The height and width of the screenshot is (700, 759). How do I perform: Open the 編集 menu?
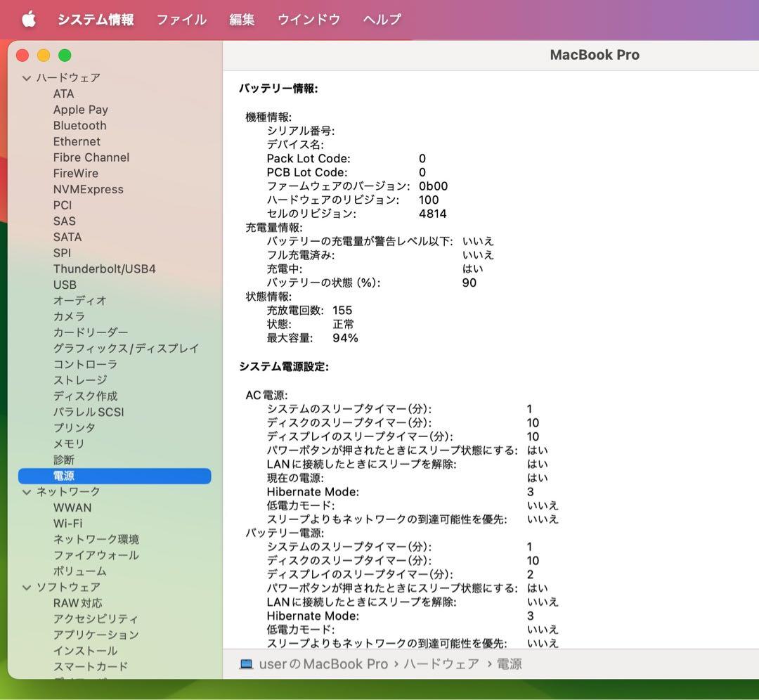point(242,19)
